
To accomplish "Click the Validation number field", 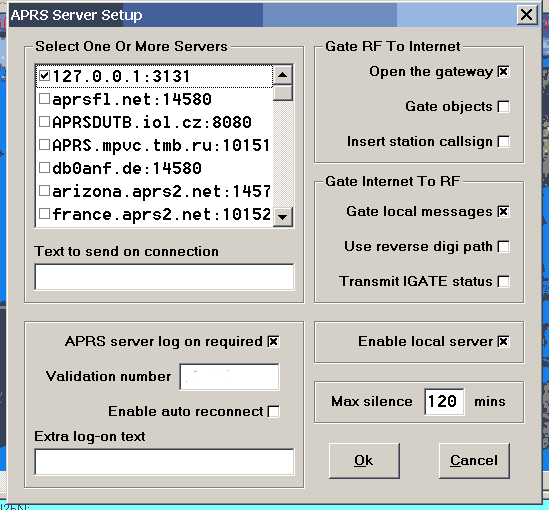I will pyautogui.click(x=229, y=377).
